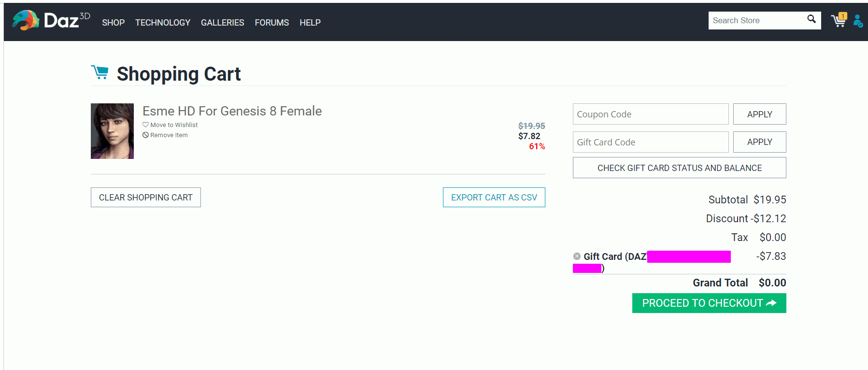The width and height of the screenshot is (868, 370).
Task: Open the HELP menu
Action: point(310,23)
